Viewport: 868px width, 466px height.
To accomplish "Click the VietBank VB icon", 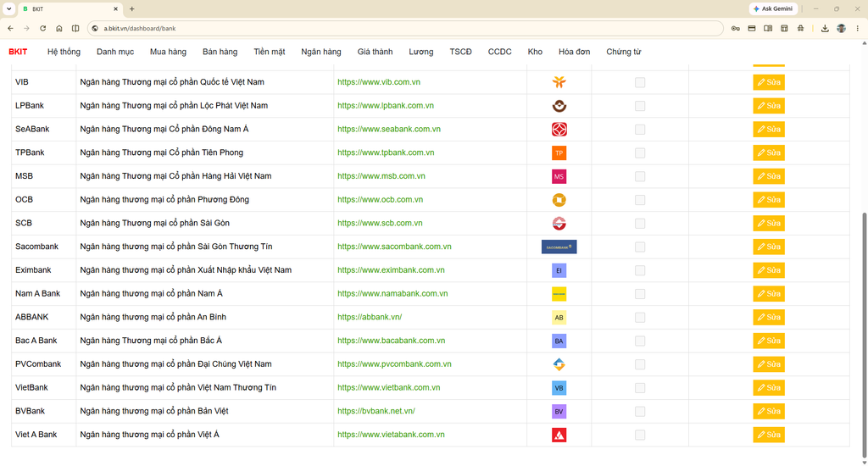I will pyautogui.click(x=559, y=388).
